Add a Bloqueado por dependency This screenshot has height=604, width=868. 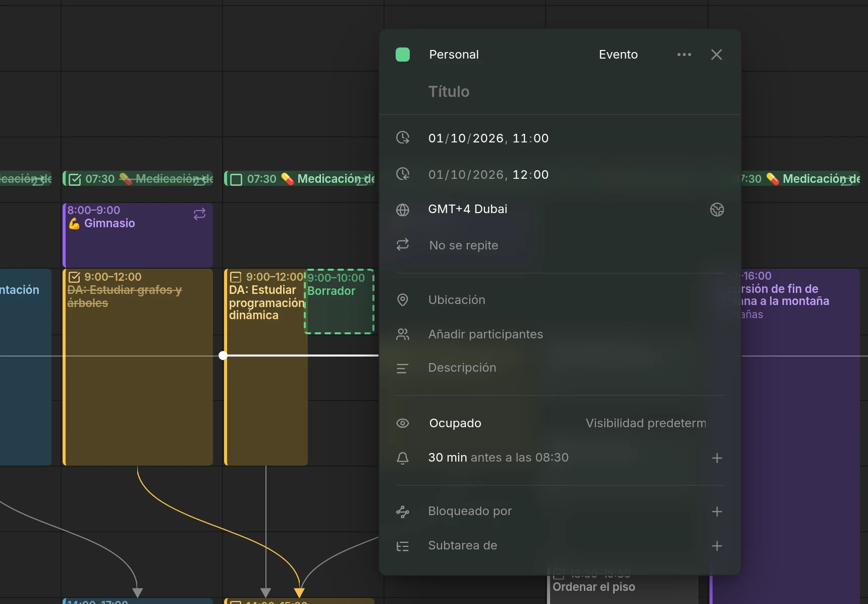click(x=717, y=512)
